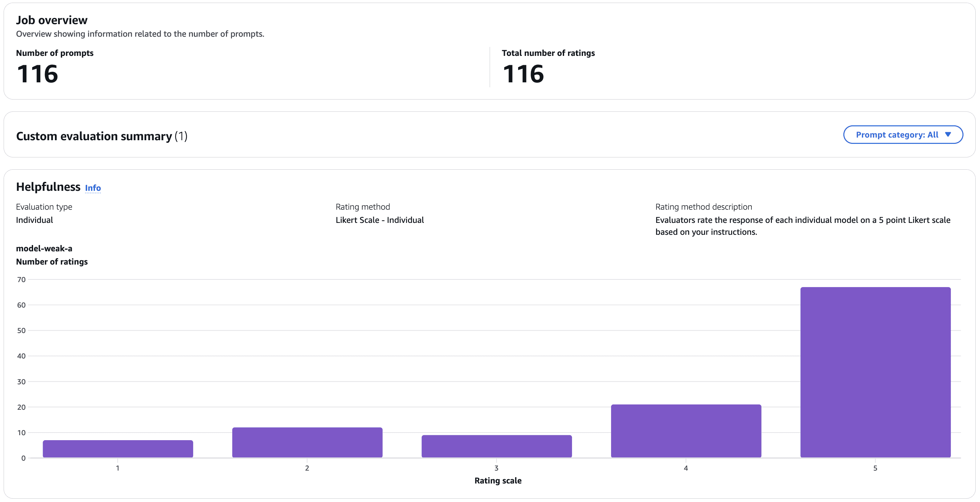
Task: Click the Helpfulness section title
Action: [x=48, y=187]
